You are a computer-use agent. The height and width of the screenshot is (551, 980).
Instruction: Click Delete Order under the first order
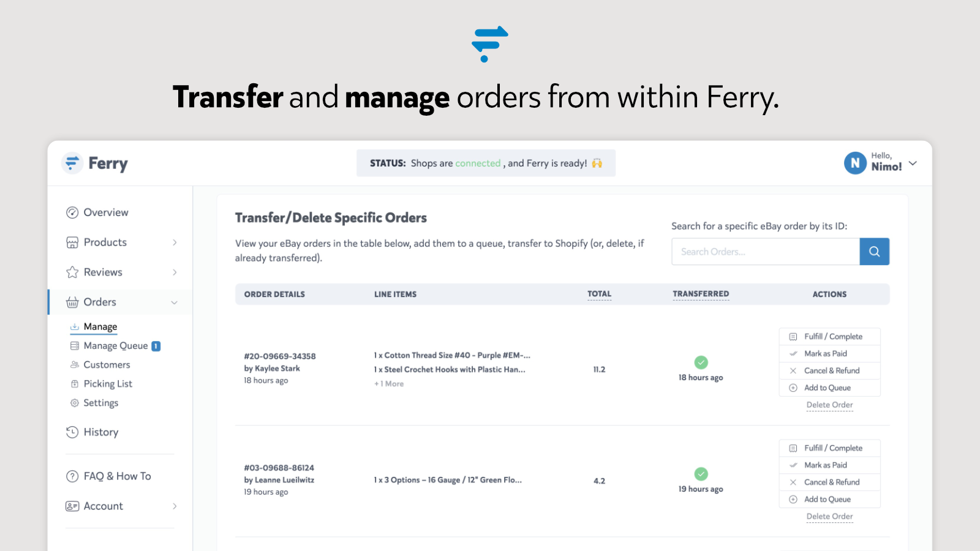[x=829, y=405]
